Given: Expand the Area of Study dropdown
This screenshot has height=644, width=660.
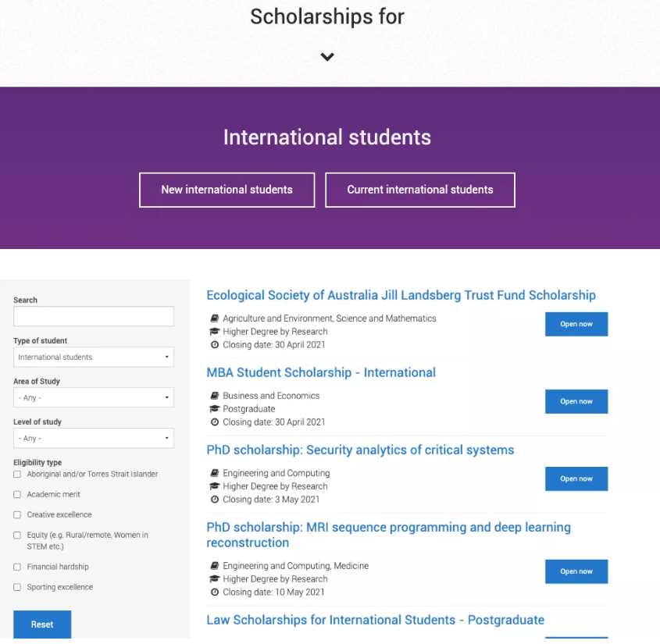Looking at the screenshot, I should pyautogui.click(x=94, y=398).
